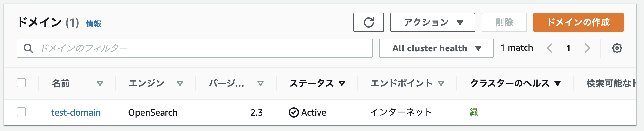
Task: Select the test-domain row checkbox
Action: [21, 112]
